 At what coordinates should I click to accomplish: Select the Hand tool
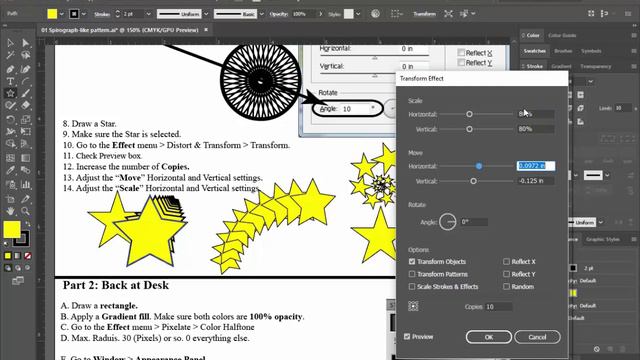coord(10,211)
